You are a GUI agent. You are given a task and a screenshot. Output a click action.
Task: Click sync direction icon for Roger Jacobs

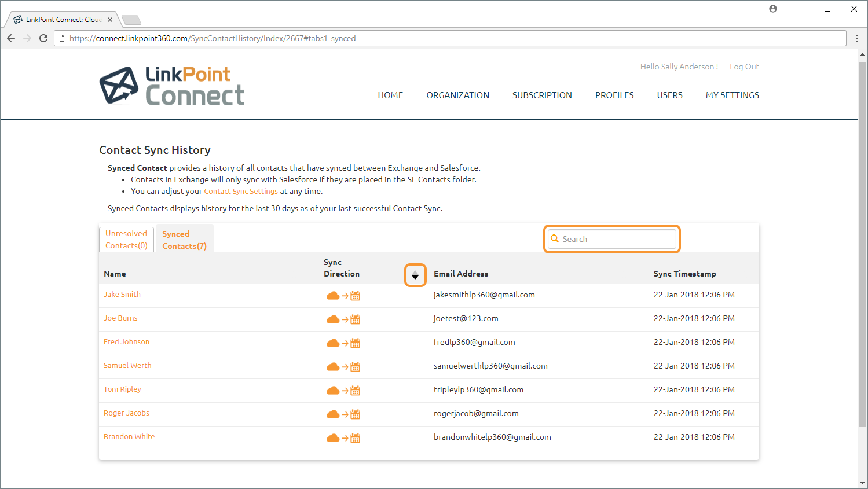coord(343,414)
